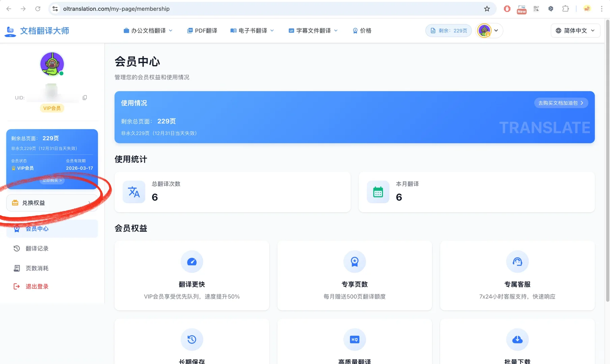Select the 兑换权益 gift icon in sidebar

[x=15, y=203]
